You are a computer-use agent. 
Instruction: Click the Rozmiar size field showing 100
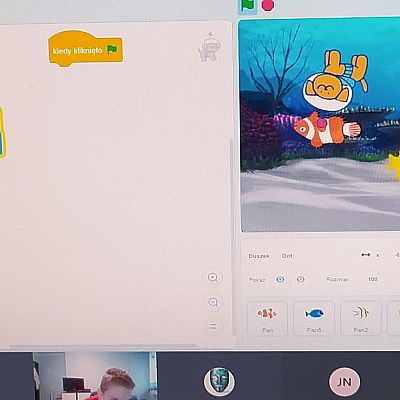pos(373,279)
